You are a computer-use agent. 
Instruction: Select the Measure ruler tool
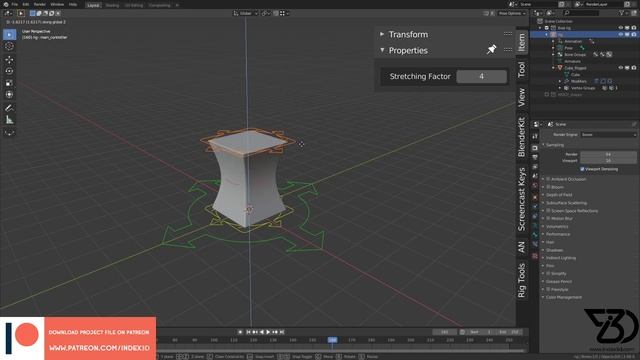point(9,120)
